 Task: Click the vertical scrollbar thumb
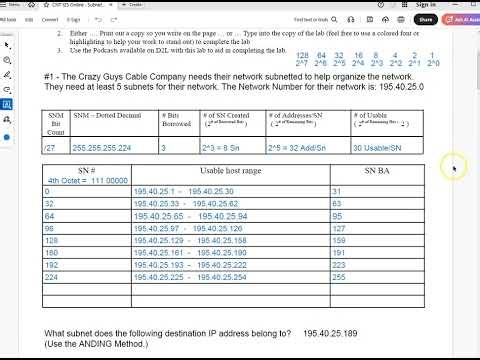click(x=478, y=71)
